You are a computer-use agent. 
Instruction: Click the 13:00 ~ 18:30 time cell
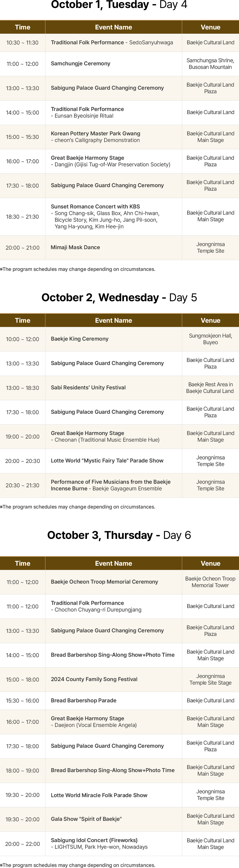click(23, 388)
